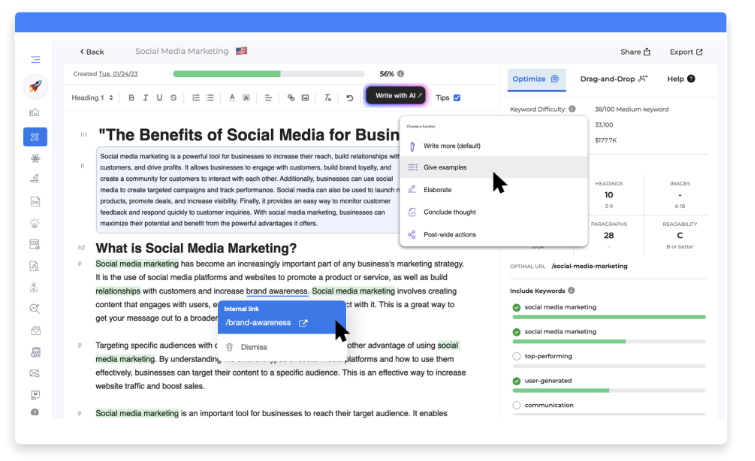Select the highlighted blue sidebar tool icon
Screen dimensions: 755x461
[x=35, y=137]
